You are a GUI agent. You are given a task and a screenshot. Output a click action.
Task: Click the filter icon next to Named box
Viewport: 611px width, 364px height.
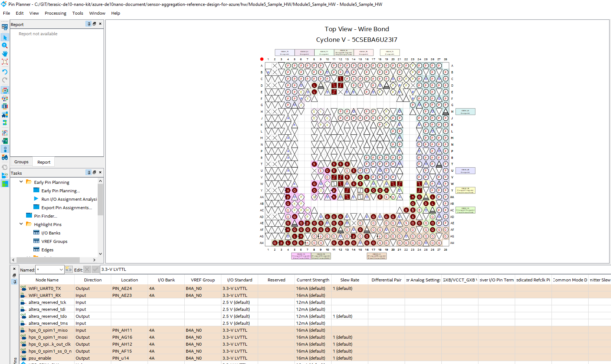click(69, 270)
